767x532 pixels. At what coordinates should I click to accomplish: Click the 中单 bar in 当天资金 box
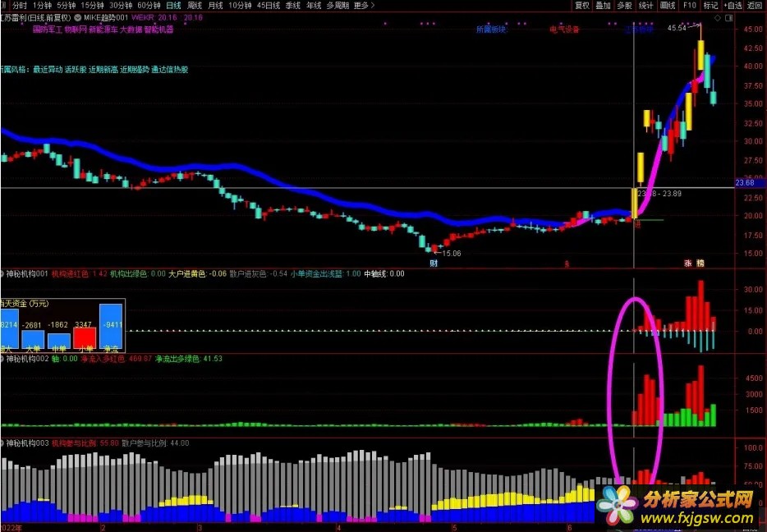(x=59, y=341)
